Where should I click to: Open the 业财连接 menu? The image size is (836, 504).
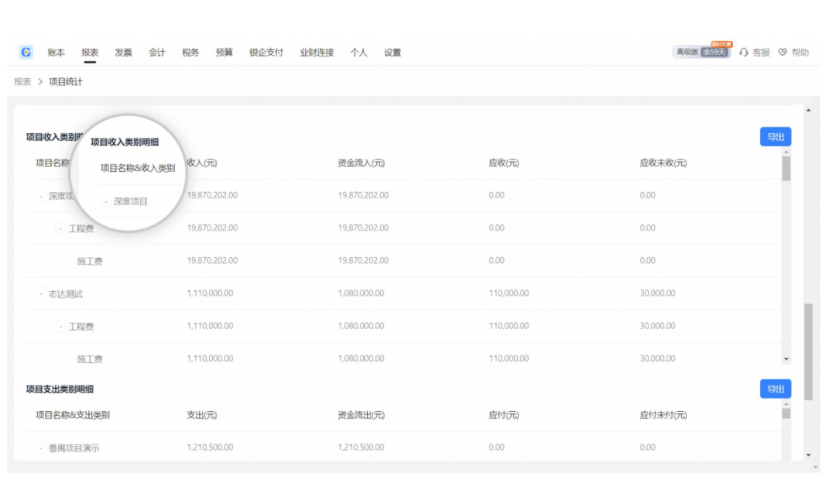pos(317,53)
